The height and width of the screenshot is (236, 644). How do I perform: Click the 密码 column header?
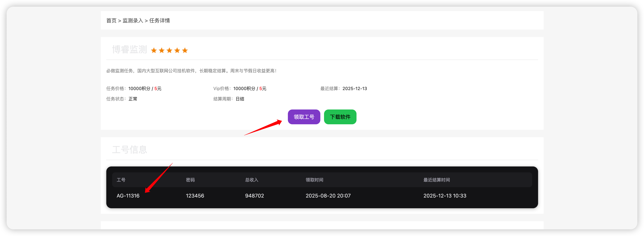pos(190,180)
